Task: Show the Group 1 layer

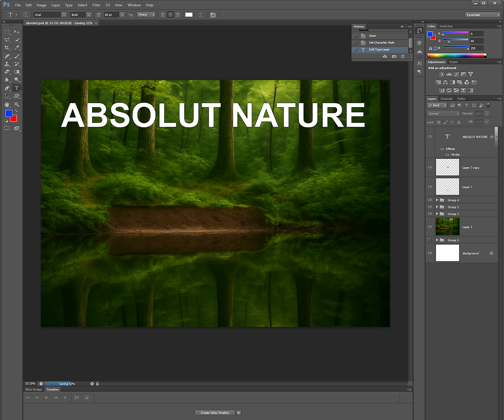Action: click(x=430, y=240)
